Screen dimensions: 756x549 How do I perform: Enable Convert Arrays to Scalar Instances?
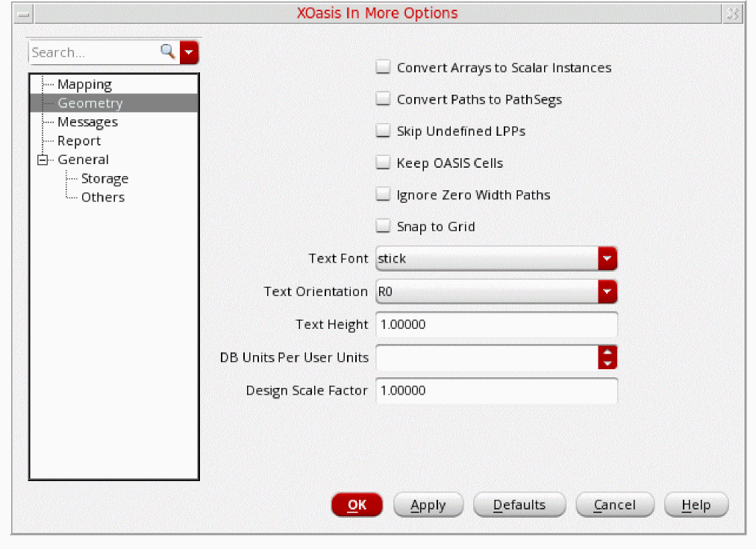coord(383,68)
